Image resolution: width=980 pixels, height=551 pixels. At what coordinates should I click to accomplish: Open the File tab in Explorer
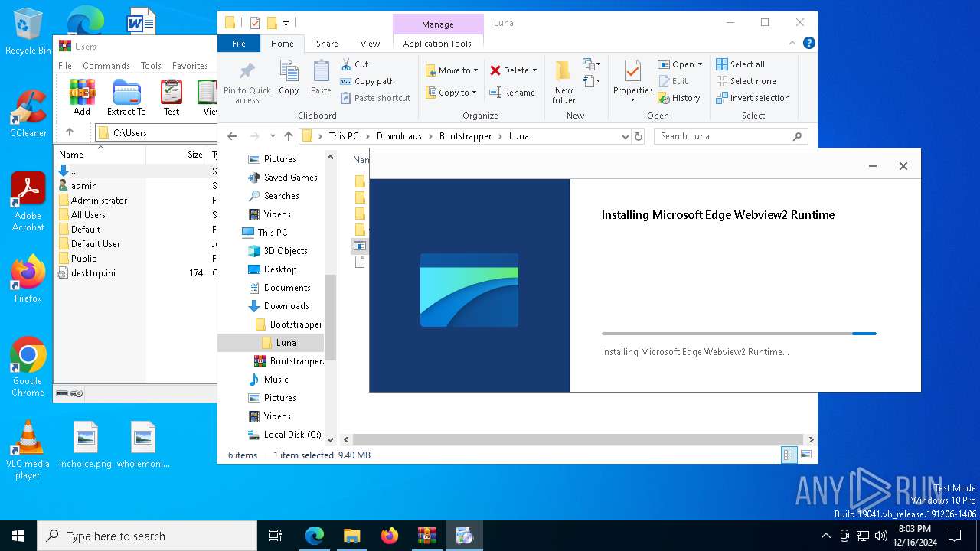tap(239, 44)
